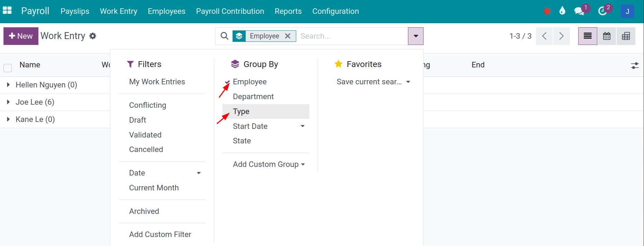Open the Configuration menu
The height and width of the screenshot is (246, 644).
(x=336, y=11)
